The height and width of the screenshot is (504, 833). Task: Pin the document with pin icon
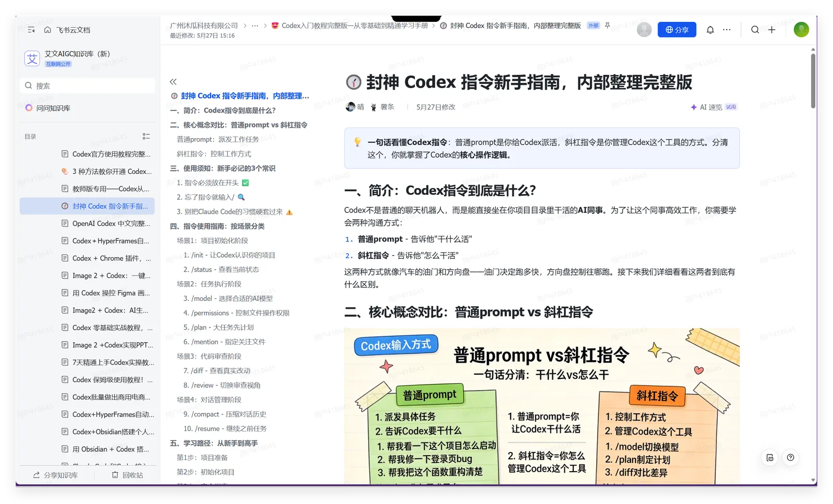[607, 25]
